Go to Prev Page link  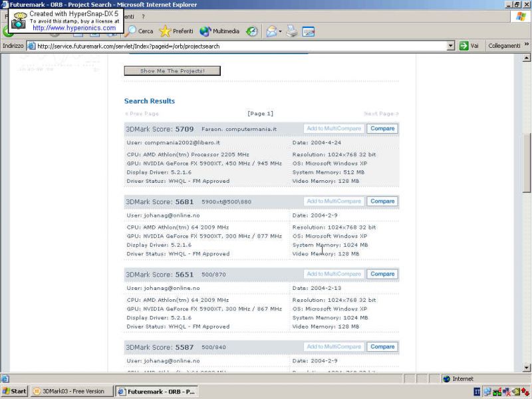click(x=142, y=114)
